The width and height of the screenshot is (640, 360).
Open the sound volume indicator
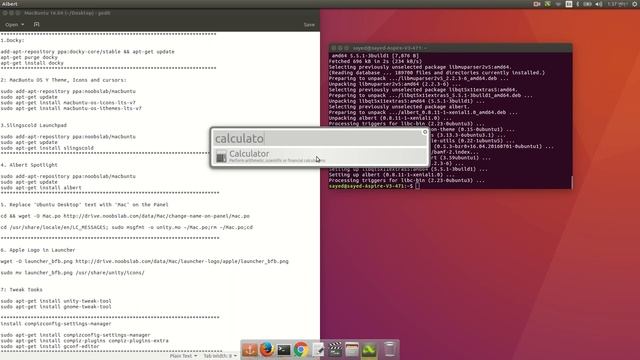tap(599, 4)
